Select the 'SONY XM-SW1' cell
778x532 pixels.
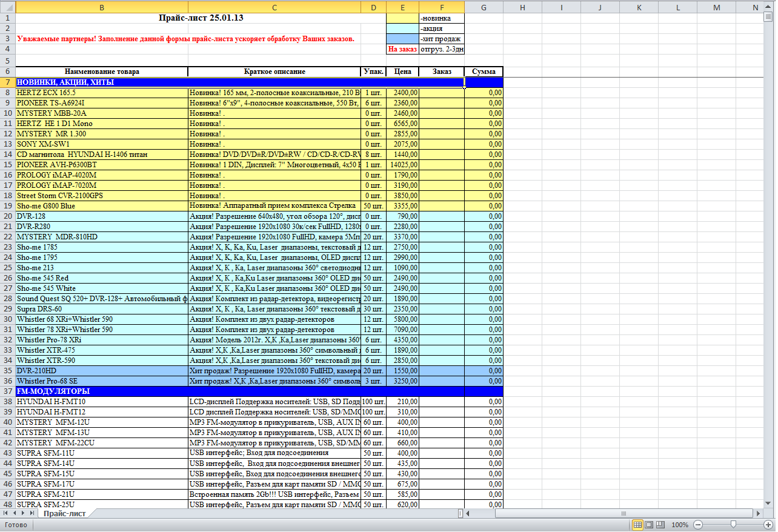tap(102, 144)
